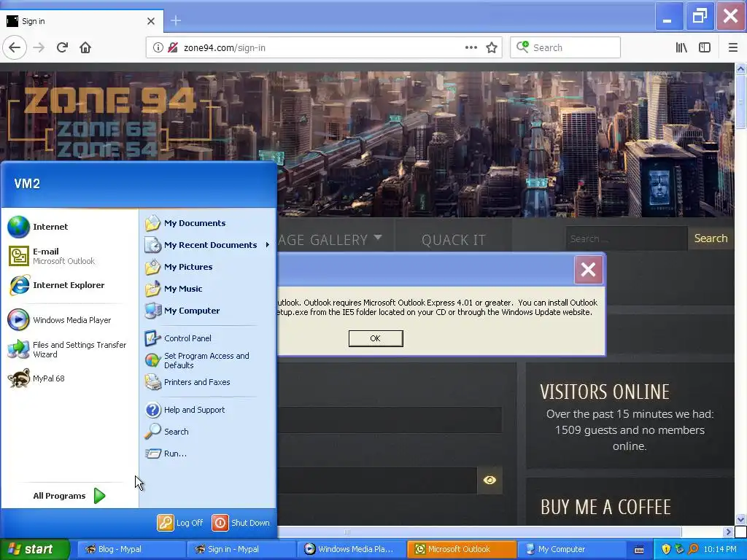Open the QUACK IT nav link
The width and height of the screenshot is (747, 560).
tap(454, 239)
